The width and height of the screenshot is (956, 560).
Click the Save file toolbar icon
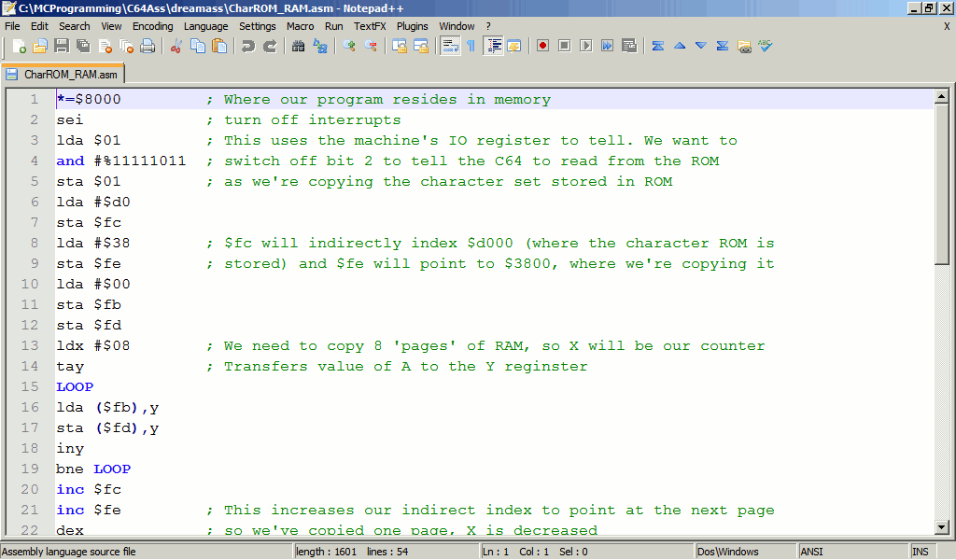pyautogui.click(x=62, y=46)
